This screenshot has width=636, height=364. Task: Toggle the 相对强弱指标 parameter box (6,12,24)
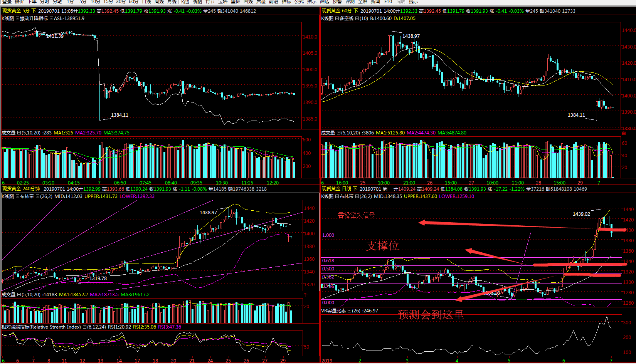tap(84, 327)
